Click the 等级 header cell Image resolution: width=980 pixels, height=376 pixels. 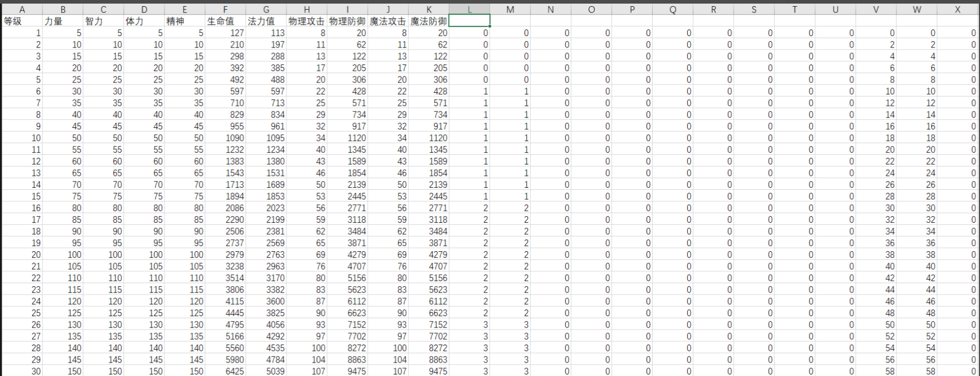[x=22, y=21]
